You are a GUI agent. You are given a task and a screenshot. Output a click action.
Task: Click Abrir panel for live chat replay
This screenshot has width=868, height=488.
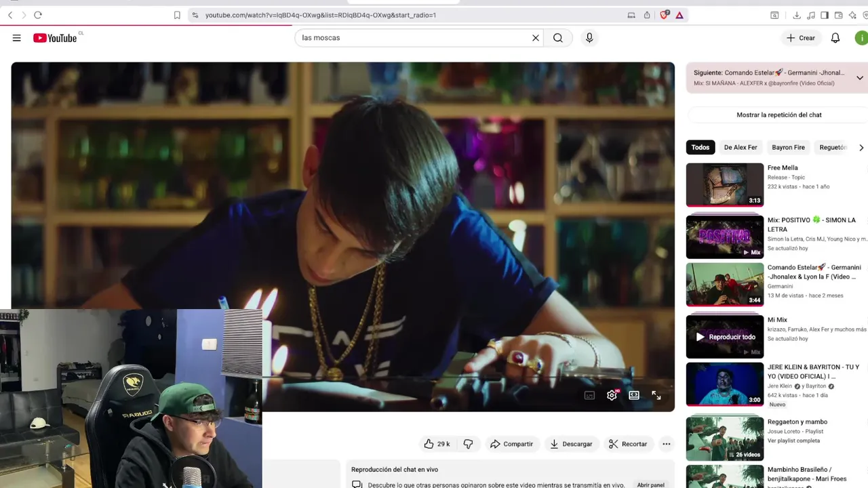pyautogui.click(x=650, y=485)
